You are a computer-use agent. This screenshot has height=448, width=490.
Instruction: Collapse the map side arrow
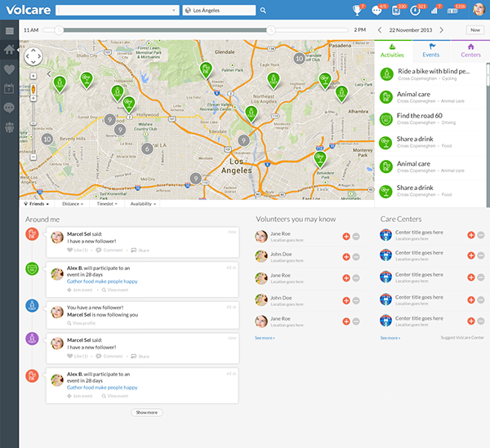pyautogui.click(x=49, y=74)
